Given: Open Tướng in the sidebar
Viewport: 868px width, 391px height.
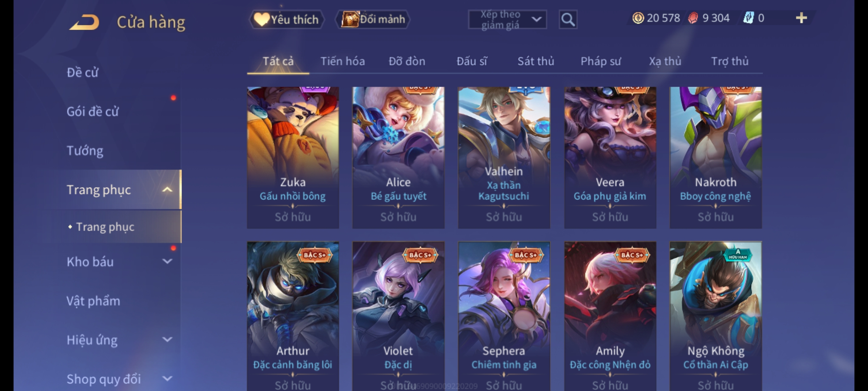Looking at the screenshot, I should 85,151.
